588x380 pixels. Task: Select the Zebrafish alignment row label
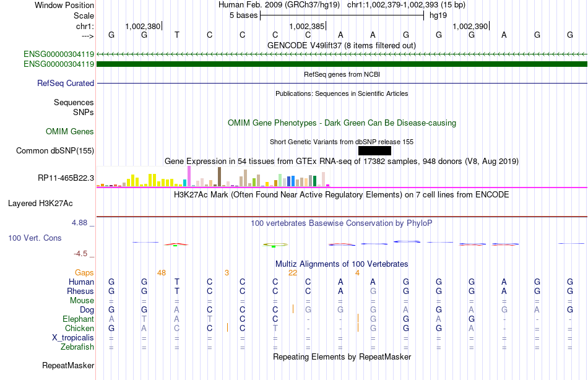77,347
